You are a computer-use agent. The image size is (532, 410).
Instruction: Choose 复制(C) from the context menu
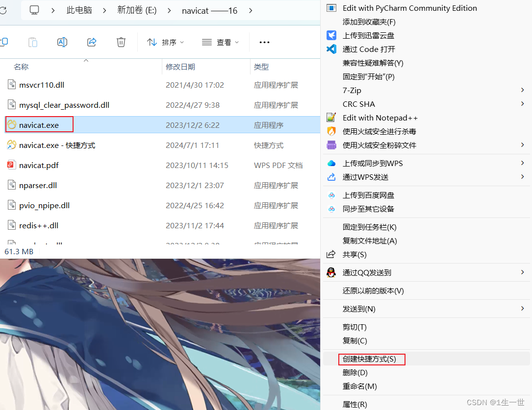(355, 340)
